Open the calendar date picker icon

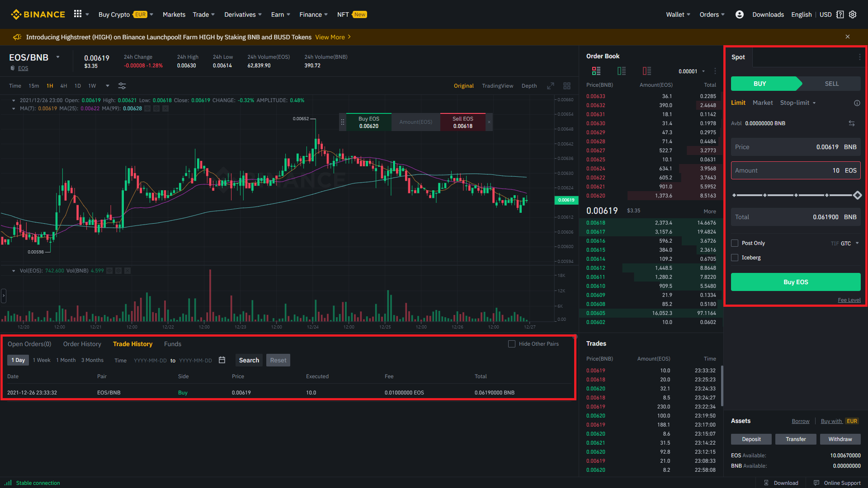(x=222, y=360)
